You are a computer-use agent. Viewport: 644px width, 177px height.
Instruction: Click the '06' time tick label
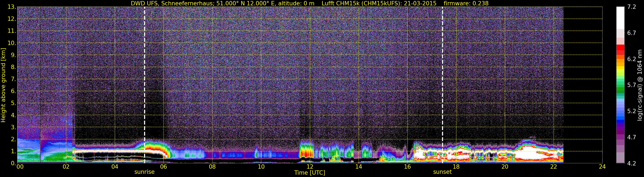click(164, 167)
